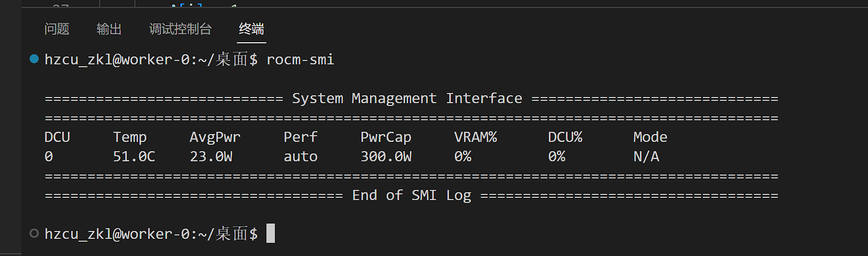This screenshot has width=868, height=256.
Task: Click the Temp column header
Action: point(130,137)
